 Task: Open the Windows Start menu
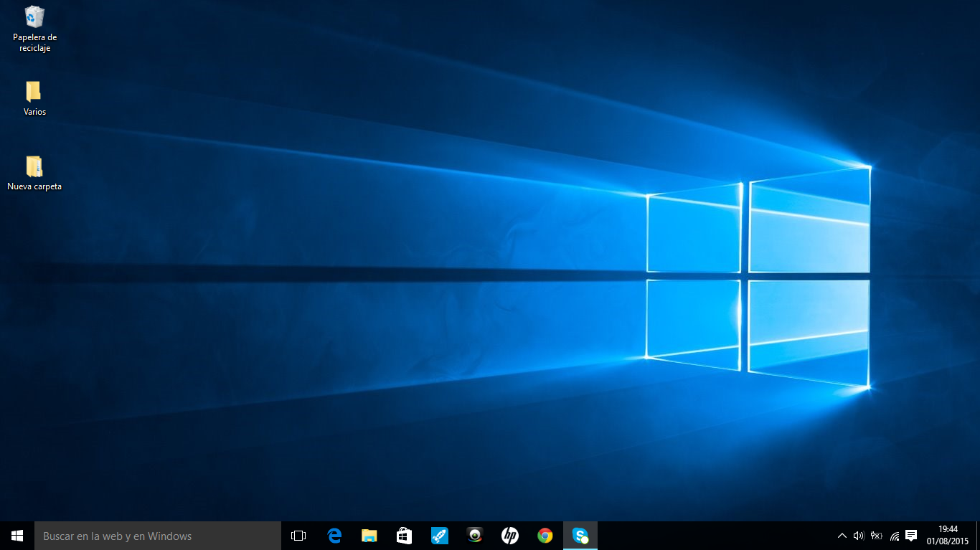coord(17,536)
